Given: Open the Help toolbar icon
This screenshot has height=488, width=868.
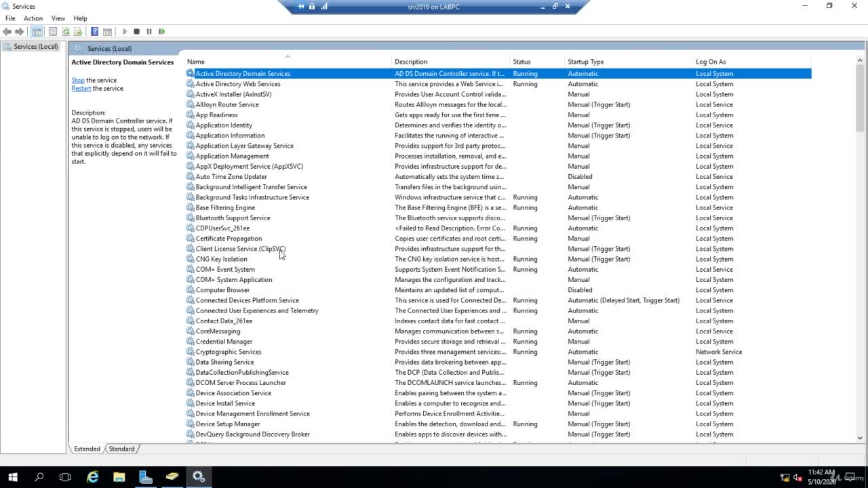Looking at the screenshot, I should pyautogui.click(x=94, y=32).
